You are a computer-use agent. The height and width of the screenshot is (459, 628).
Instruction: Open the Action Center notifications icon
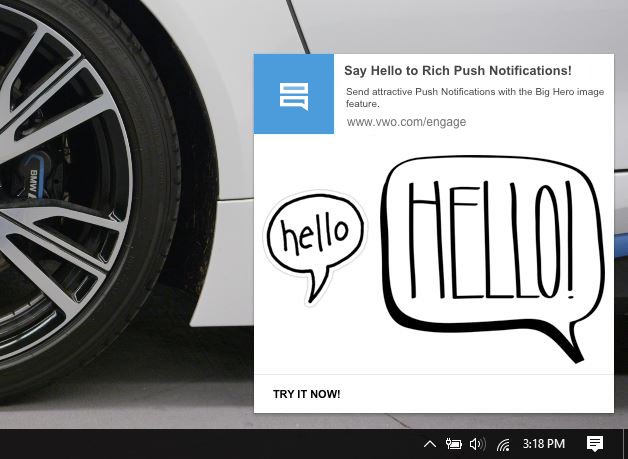[595, 444]
